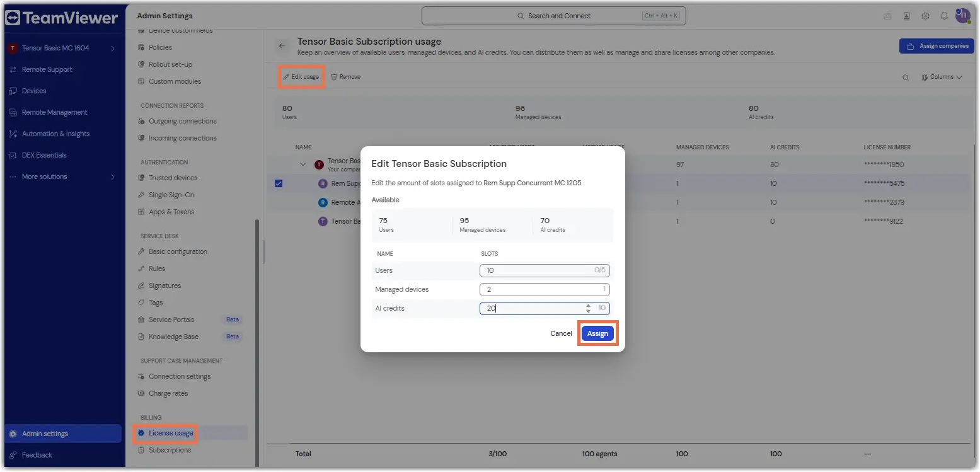The image size is (980, 472).
Task: Click the Single Sign-On key icon
Action: [x=141, y=195]
